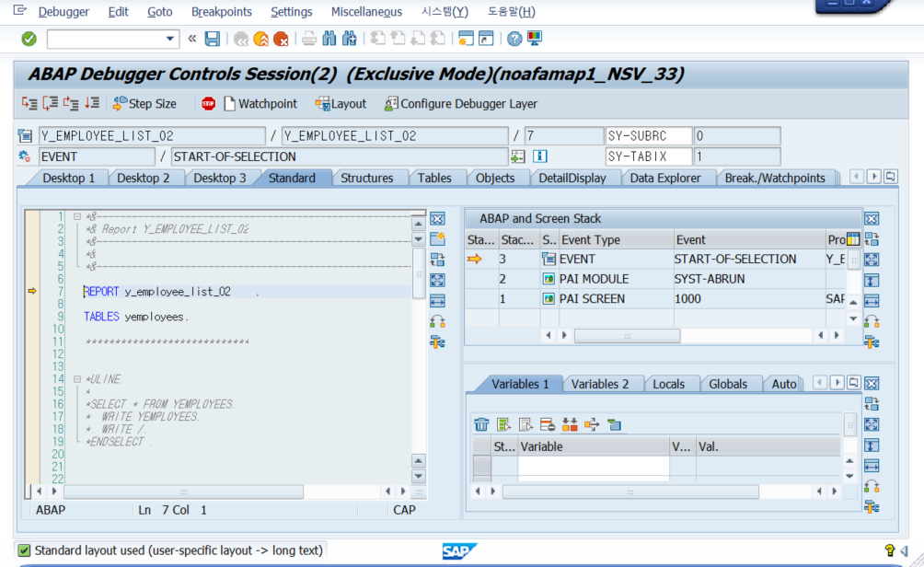Click the Return step-out debugger icon
Screen dimensions: 924x567
click(x=71, y=104)
